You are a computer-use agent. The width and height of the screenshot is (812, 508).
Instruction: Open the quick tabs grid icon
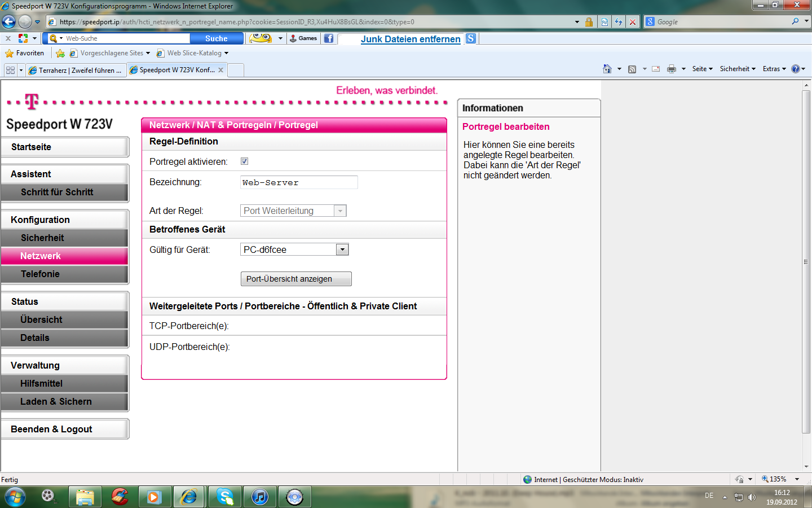point(10,70)
